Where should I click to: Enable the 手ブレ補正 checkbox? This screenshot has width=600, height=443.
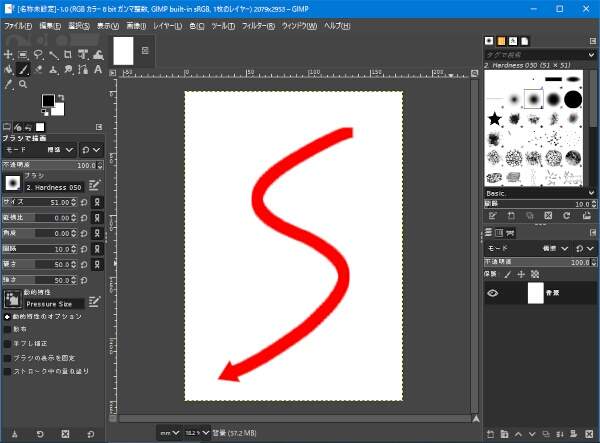(8, 343)
